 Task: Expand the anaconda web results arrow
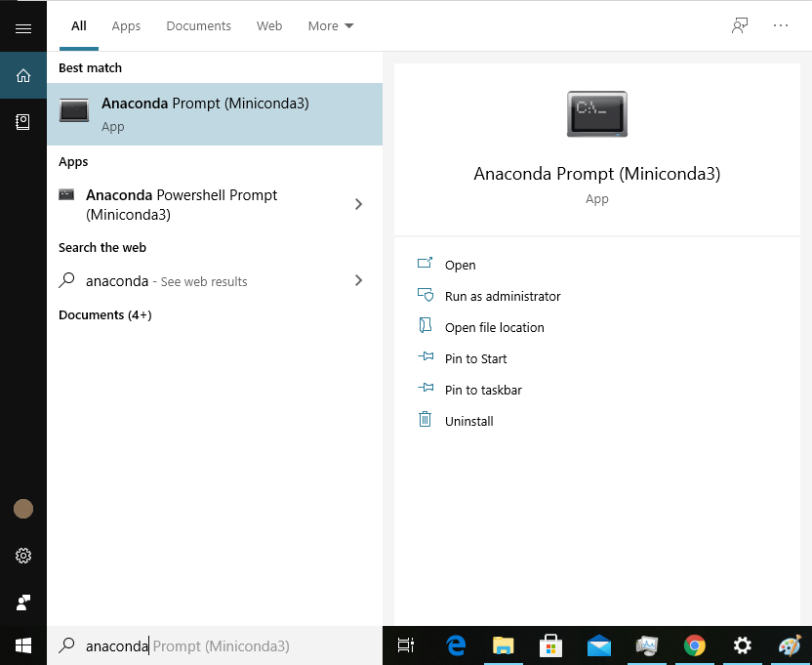(x=358, y=280)
